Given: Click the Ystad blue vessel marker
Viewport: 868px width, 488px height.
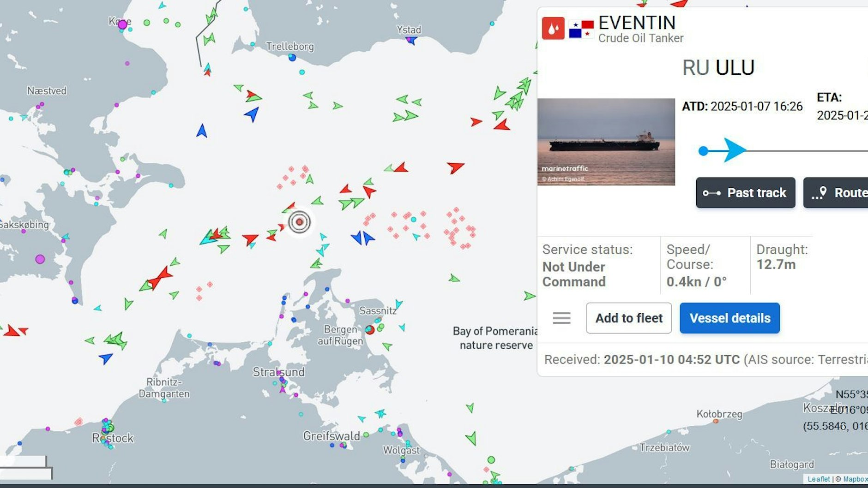Looking at the screenshot, I should pyautogui.click(x=411, y=41).
